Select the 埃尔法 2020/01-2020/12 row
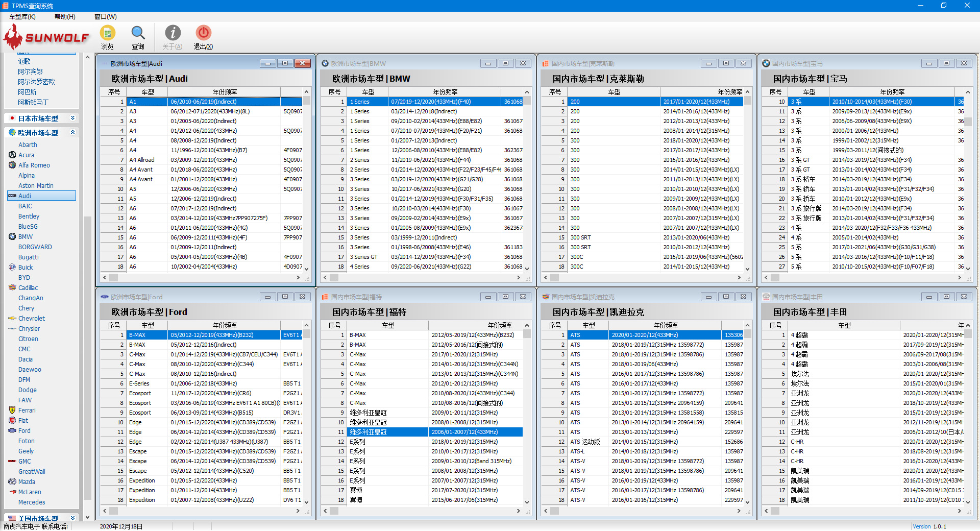 [x=863, y=374]
